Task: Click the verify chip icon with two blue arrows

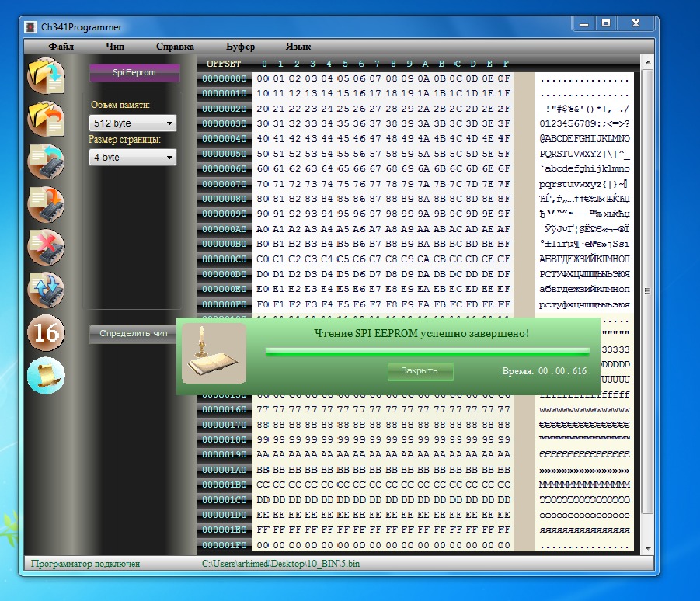Action: (x=46, y=290)
